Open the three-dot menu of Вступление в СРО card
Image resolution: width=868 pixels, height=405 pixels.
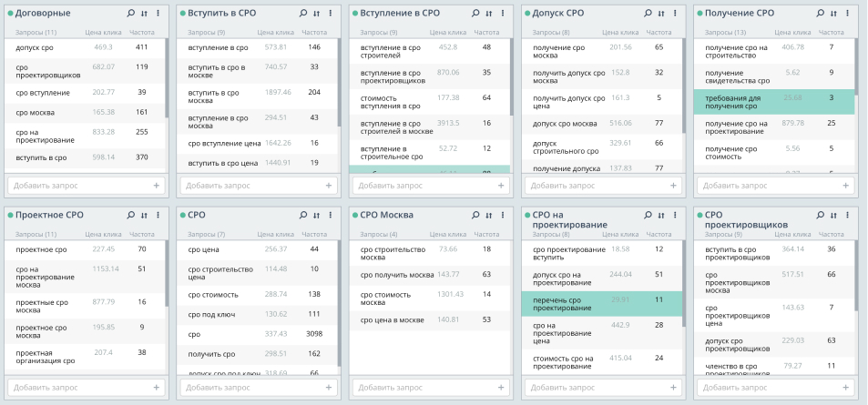coord(503,14)
